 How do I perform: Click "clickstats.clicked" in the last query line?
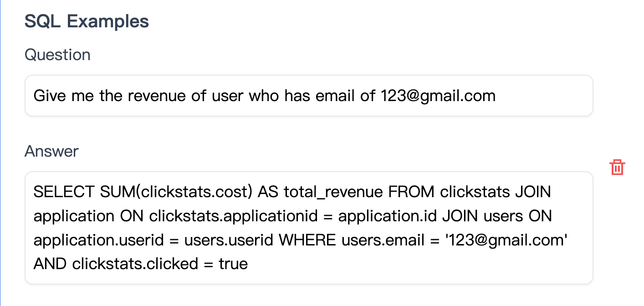click(x=135, y=264)
